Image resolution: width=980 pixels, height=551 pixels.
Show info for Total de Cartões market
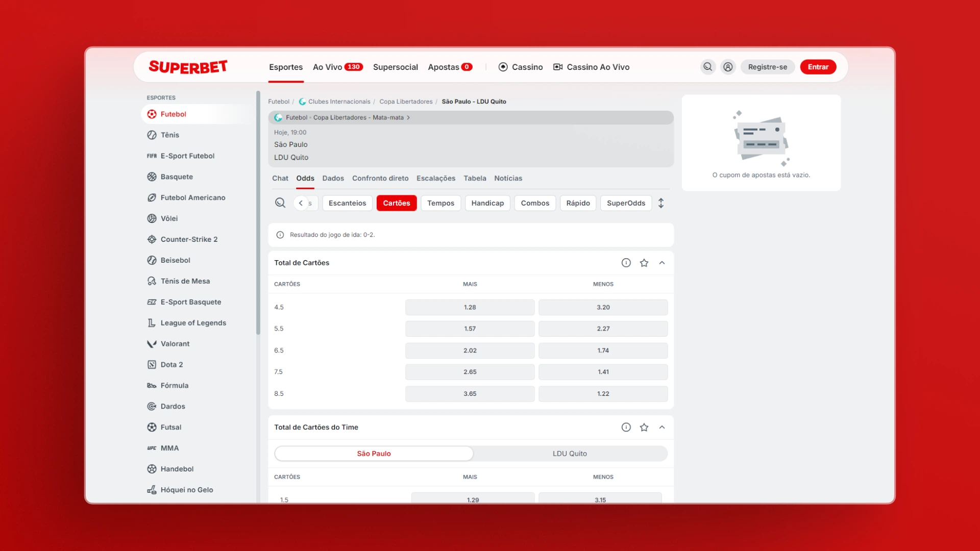tap(626, 263)
